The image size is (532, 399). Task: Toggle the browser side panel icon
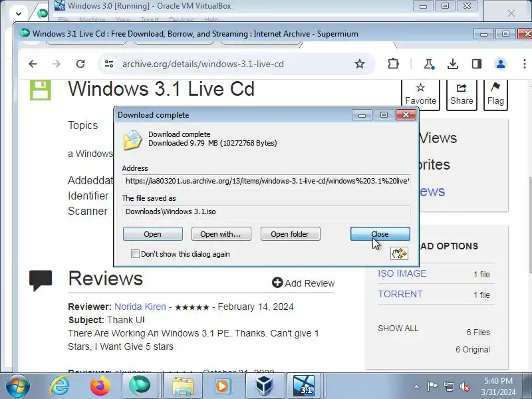click(477, 64)
